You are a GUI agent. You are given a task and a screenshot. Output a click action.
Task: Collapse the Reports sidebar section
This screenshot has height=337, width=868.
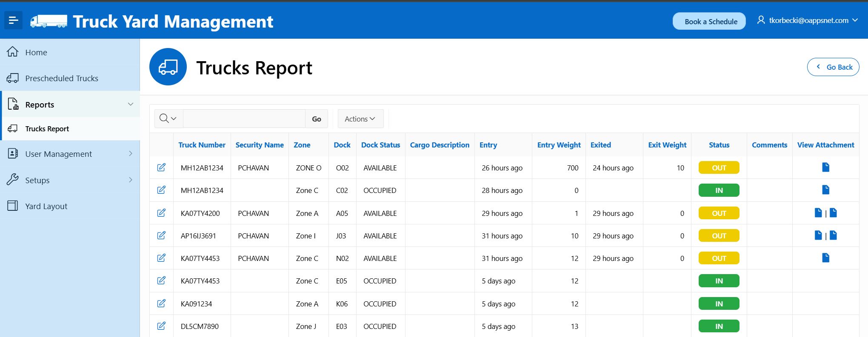pyautogui.click(x=131, y=105)
